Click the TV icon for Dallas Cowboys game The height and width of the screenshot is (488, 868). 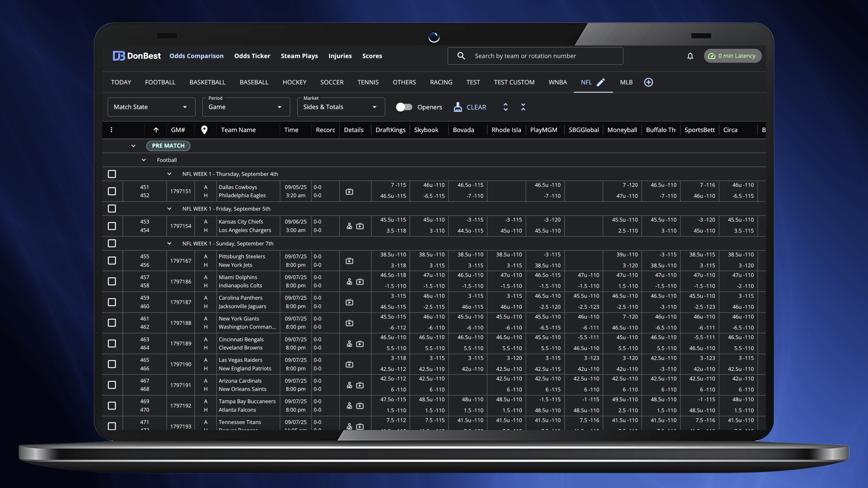(x=349, y=191)
